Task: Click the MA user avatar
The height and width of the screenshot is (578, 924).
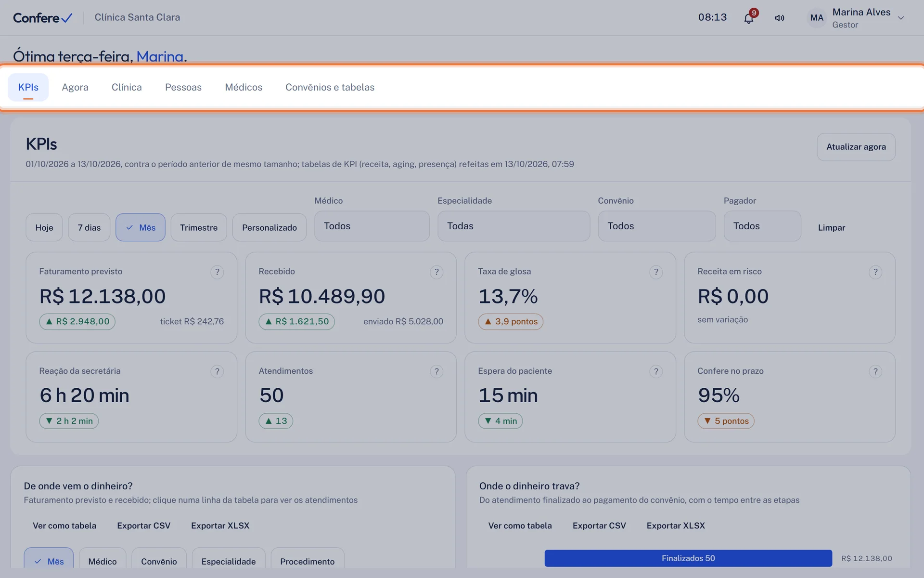Action: (817, 18)
